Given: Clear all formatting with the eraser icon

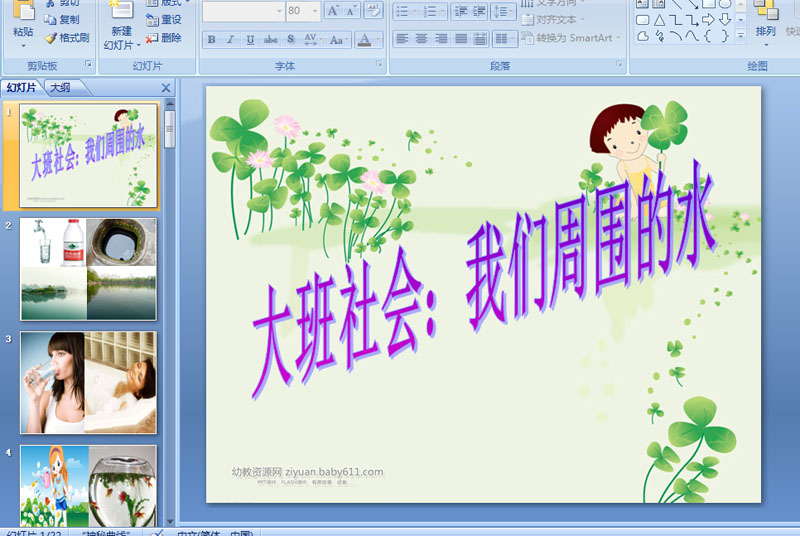Looking at the screenshot, I should (374, 11).
